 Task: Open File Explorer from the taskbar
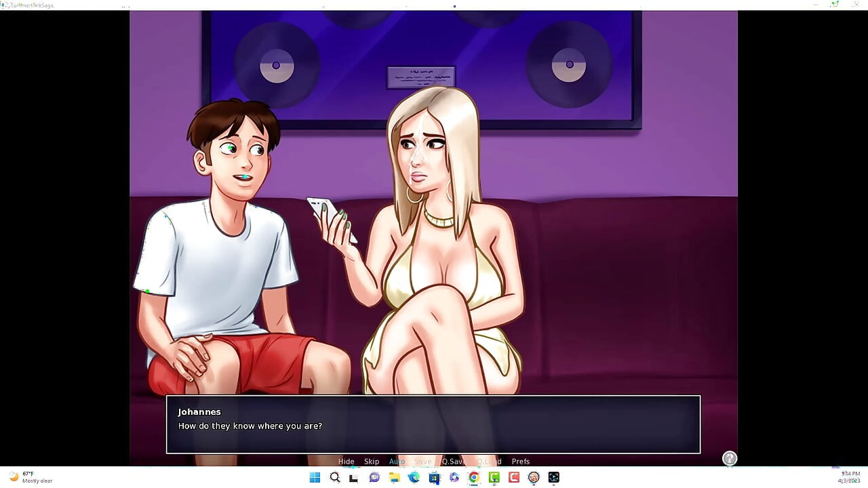394,478
